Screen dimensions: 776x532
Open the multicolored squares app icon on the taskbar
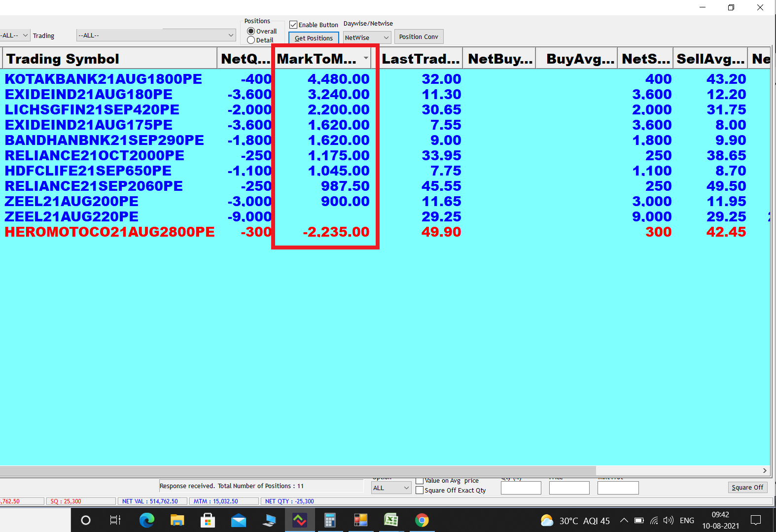[361, 520]
